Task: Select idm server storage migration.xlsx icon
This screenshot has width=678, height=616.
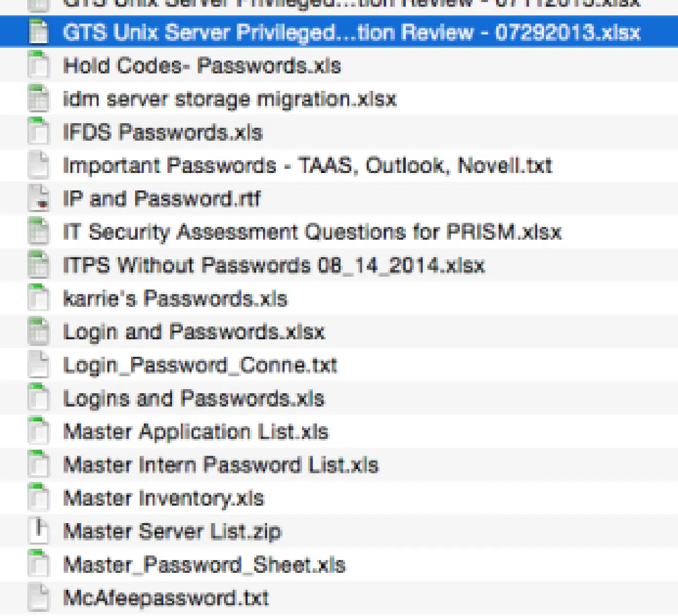Action: [x=39, y=99]
